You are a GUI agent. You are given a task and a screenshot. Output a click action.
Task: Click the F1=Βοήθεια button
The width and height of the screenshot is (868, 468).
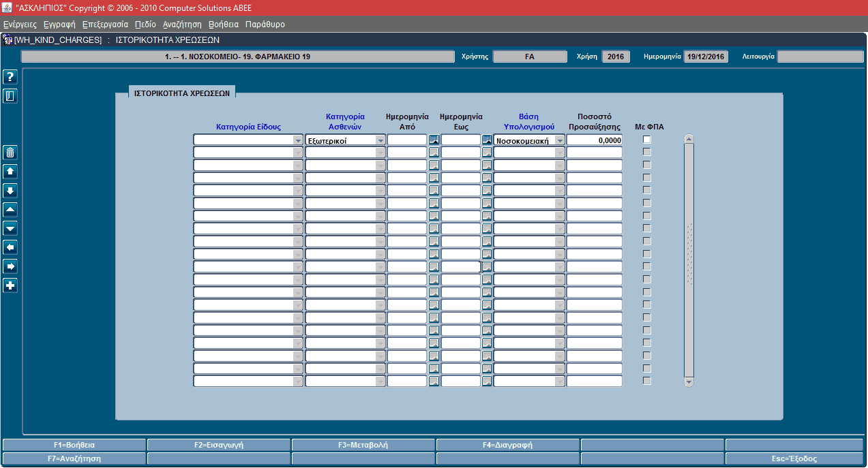click(74, 445)
